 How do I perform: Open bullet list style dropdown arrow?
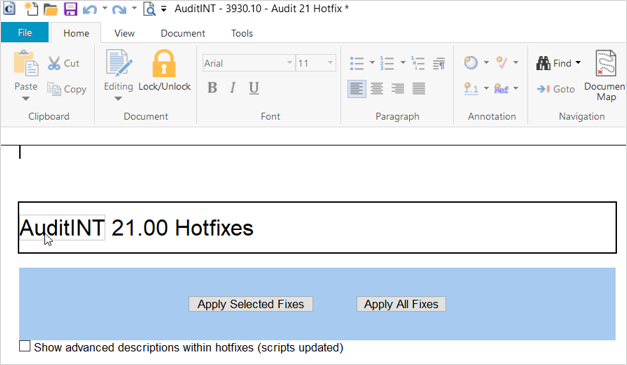click(372, 63)
